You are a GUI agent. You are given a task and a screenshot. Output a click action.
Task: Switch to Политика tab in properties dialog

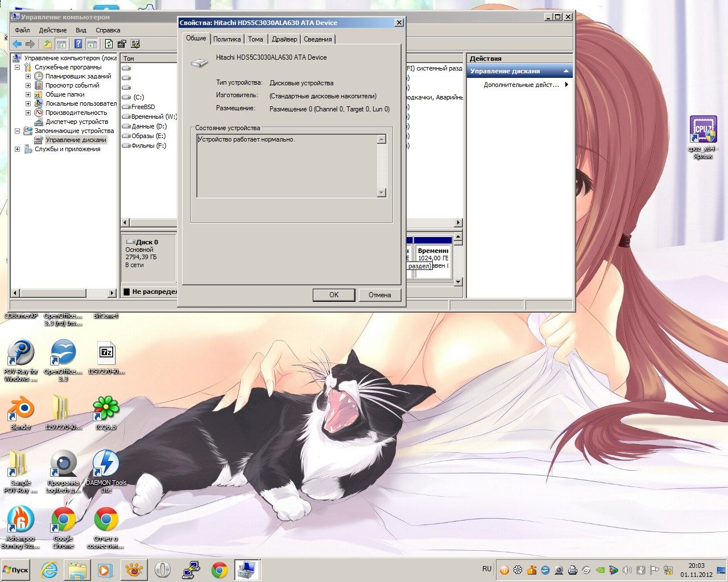[x=227, y=39]
